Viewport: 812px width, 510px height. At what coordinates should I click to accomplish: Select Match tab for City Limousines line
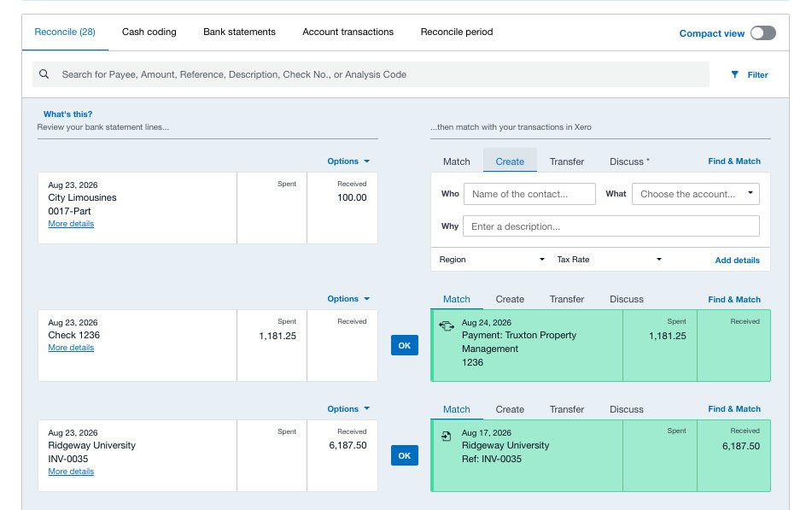tap(457, 161)
